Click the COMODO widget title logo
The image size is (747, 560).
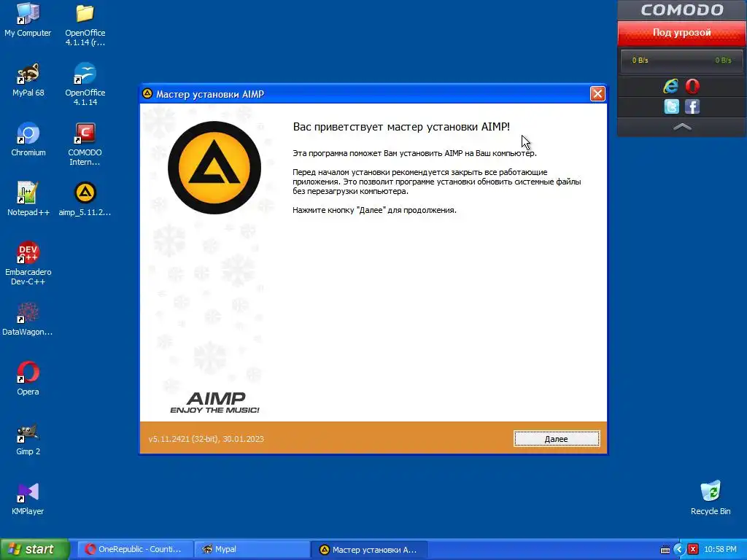pyautogui.click(x=682, y=10)
